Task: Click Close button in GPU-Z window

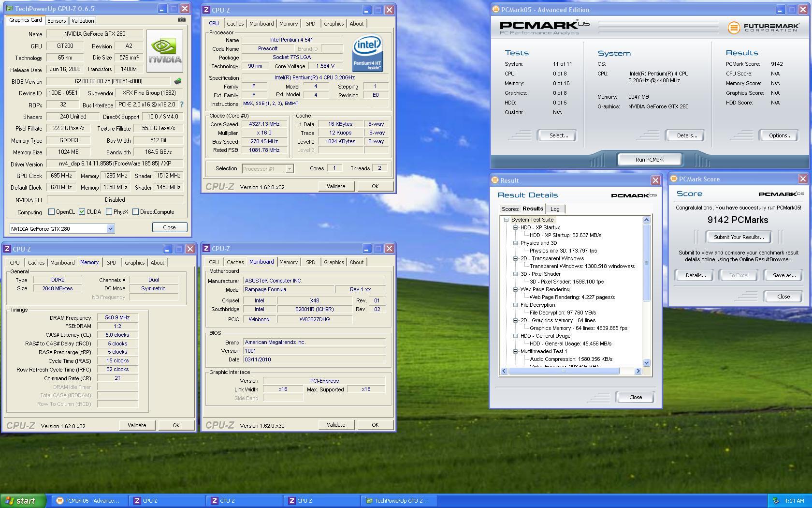Action: click(x=169, y=227)
